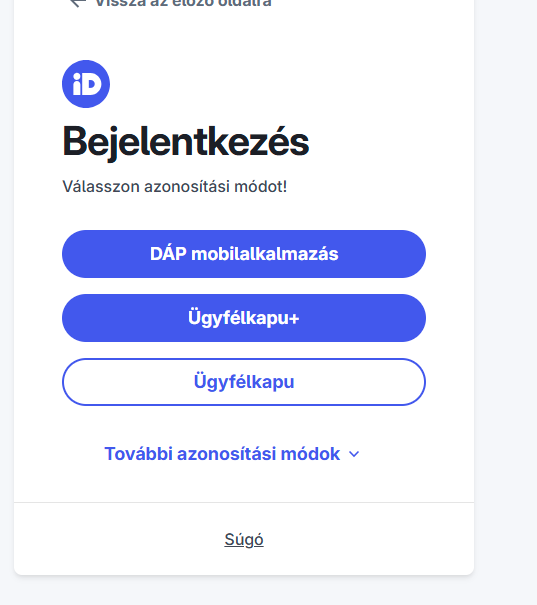This screenshot has width=537, height=605.
Task: Click the round blue iD logo
Action: (86, 84)
